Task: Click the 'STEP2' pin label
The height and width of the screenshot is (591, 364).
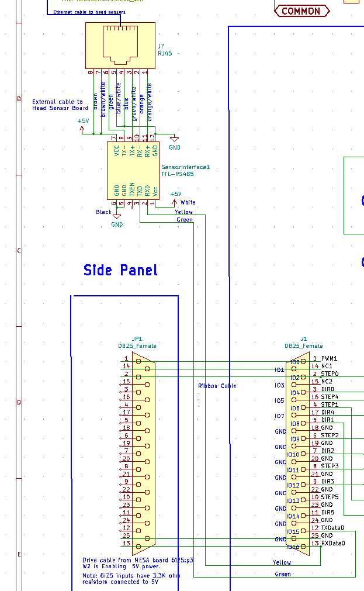Action: point(330,435)
